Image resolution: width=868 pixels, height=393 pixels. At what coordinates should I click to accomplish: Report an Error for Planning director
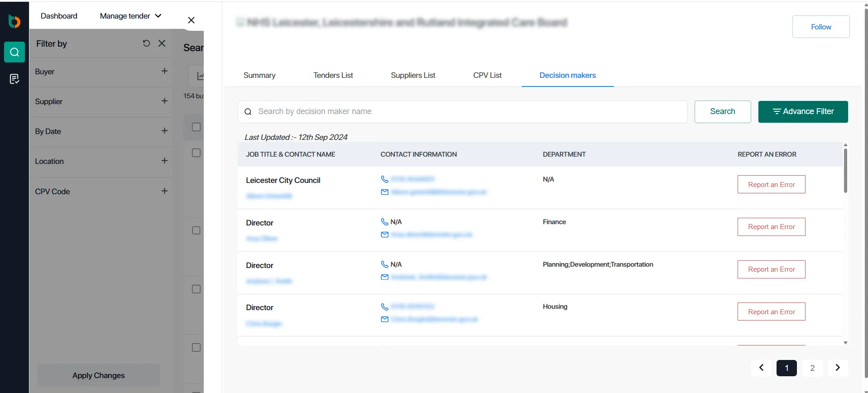[x=771, y=269]
